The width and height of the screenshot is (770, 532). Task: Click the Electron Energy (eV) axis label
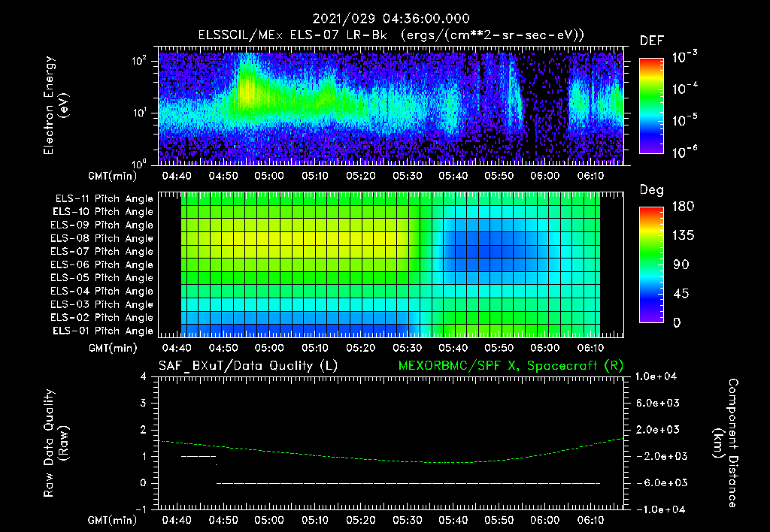click(56, 105)
